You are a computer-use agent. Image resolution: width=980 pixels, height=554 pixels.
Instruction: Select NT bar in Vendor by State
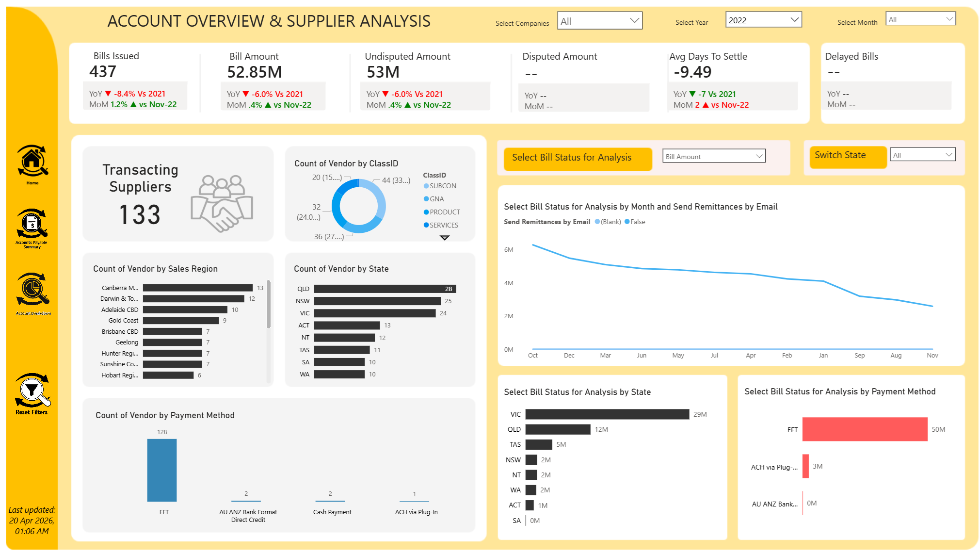click(344, 338)
